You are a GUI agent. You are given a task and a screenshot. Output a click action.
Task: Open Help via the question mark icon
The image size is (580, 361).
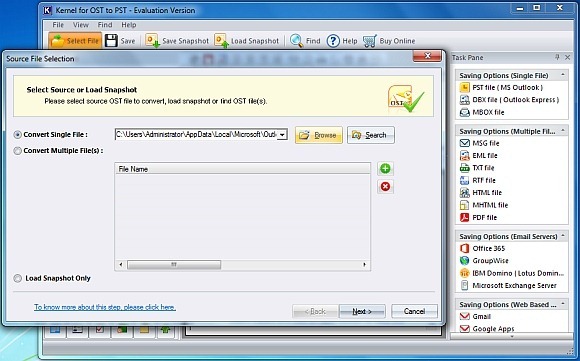tap(333, 41)
